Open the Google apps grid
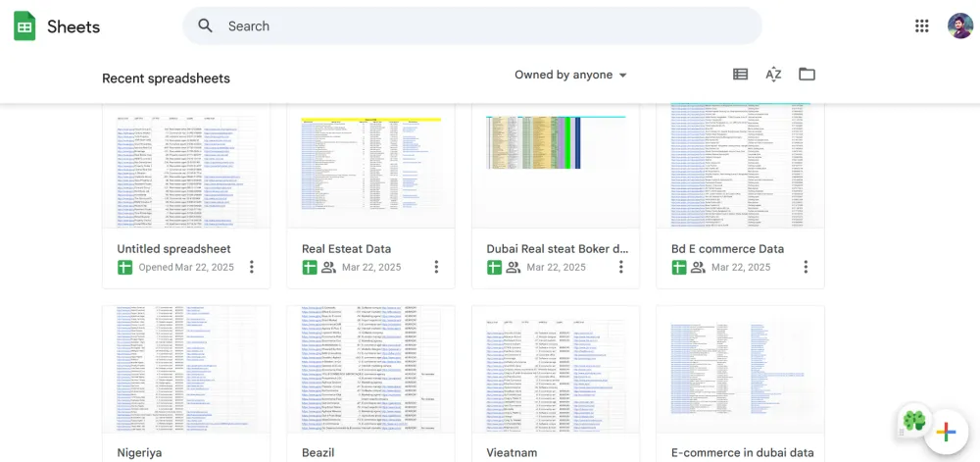This screenshot has width=980, height=462. (921, 26)
